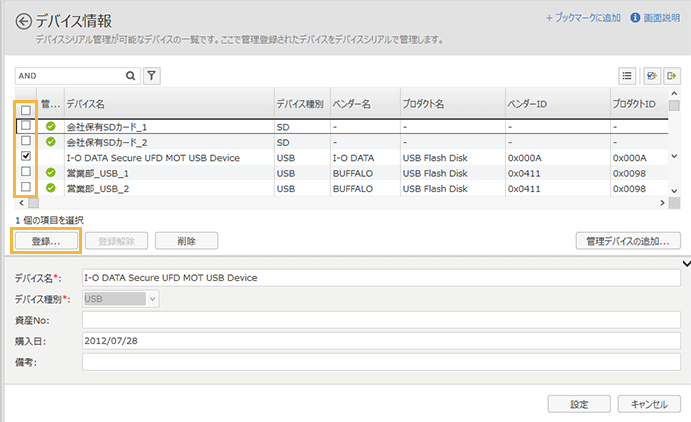This screenshot has height=422, width=691.
Task: Uncheck the I-O DATA Secure UFD row
Action: 26,156
